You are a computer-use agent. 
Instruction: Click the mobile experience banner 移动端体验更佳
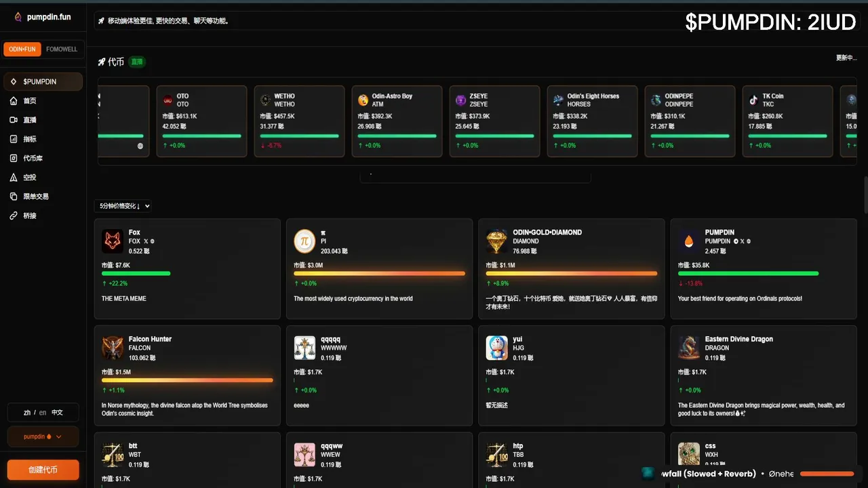pos(169,21)
